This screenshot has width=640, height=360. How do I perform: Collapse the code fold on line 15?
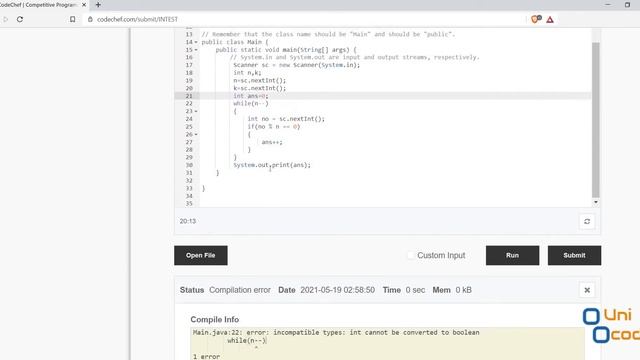196,50
